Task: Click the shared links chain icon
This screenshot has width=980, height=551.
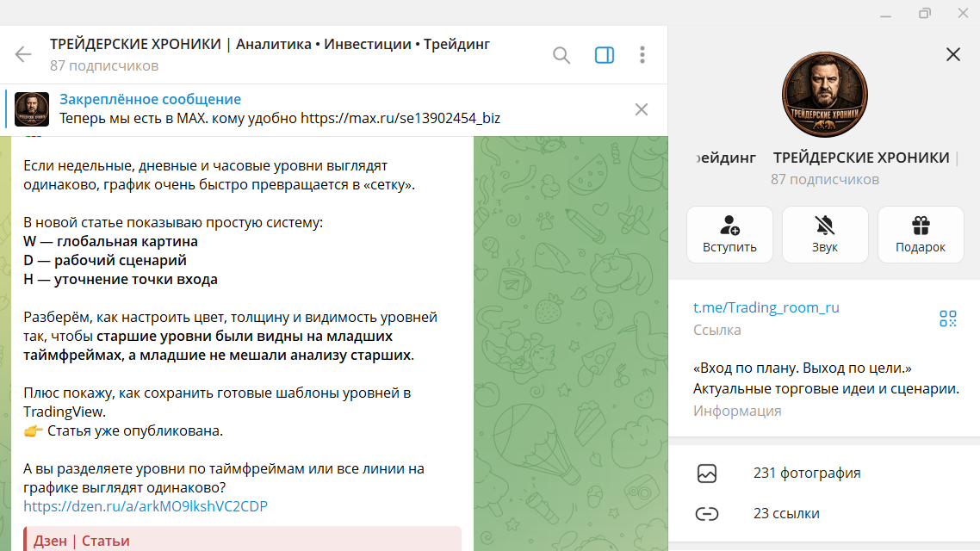Action: (707, 513)
